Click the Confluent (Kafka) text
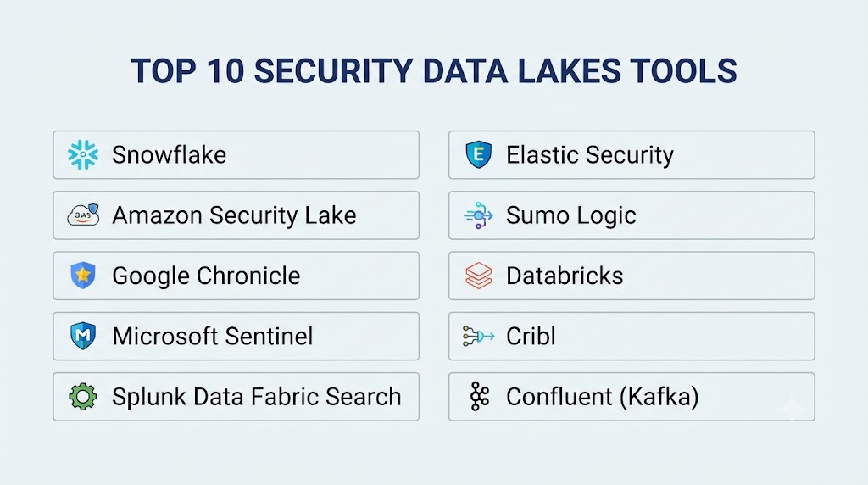This screenshot has width=868, height=485. (603, 397)
